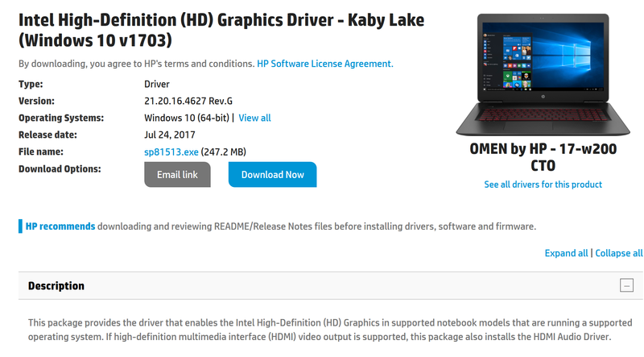The image size is (644, 357).
Task: Click the Windows 10 (64-bit) value
Action: (186, 118)
